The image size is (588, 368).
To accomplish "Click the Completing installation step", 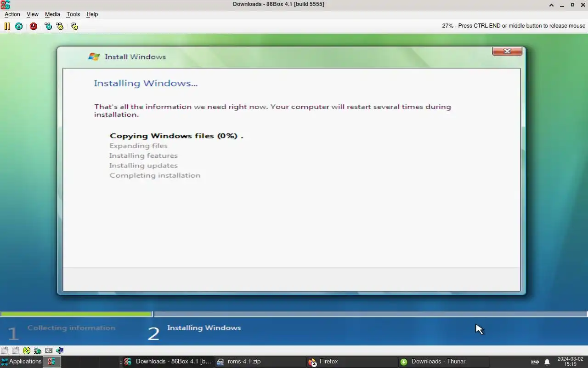I will (155, 175).
